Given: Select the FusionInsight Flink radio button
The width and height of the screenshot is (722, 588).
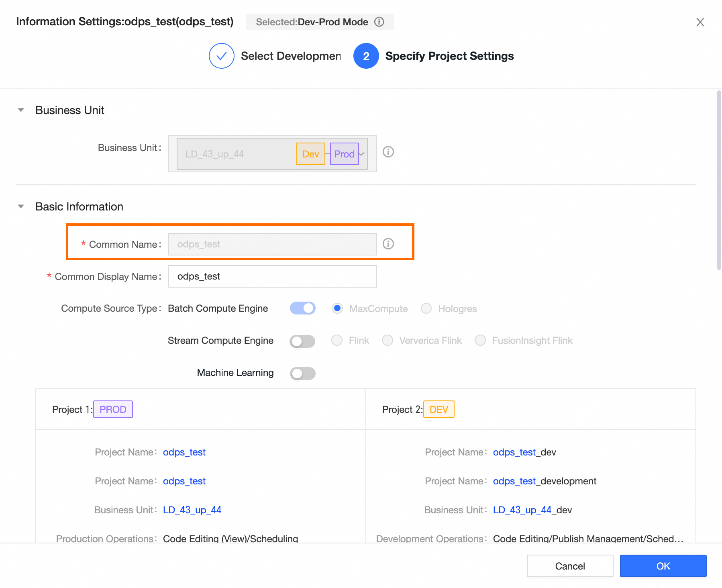Looking at the screenshot, I should point(480,341).
